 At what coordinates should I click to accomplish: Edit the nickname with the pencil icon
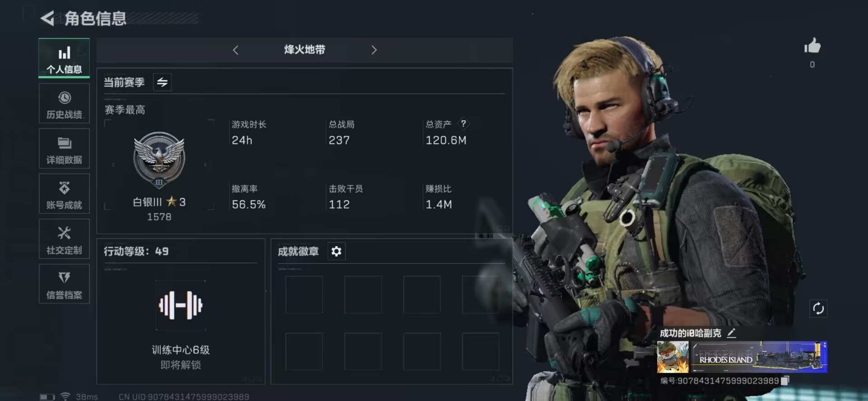click(x=731, y=334)
